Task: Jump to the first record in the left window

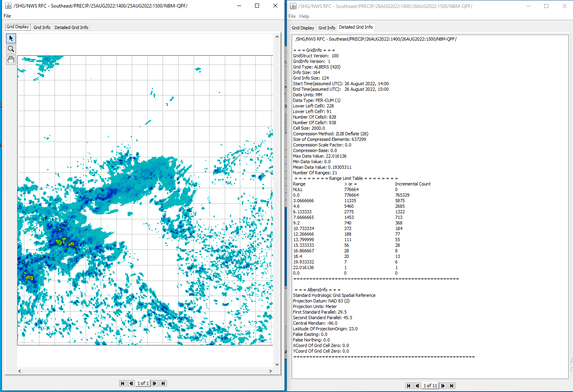Action: (x=122, y=383)
